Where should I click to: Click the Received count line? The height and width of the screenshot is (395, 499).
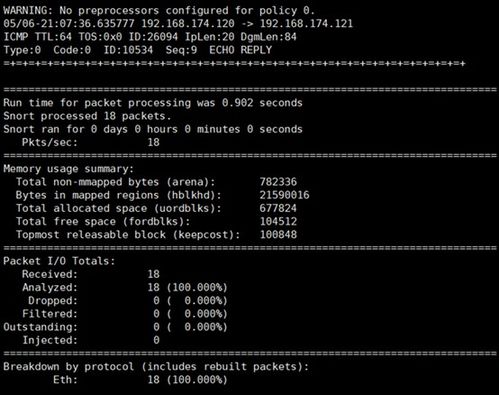pyautogui.click(x=91, y=274)
